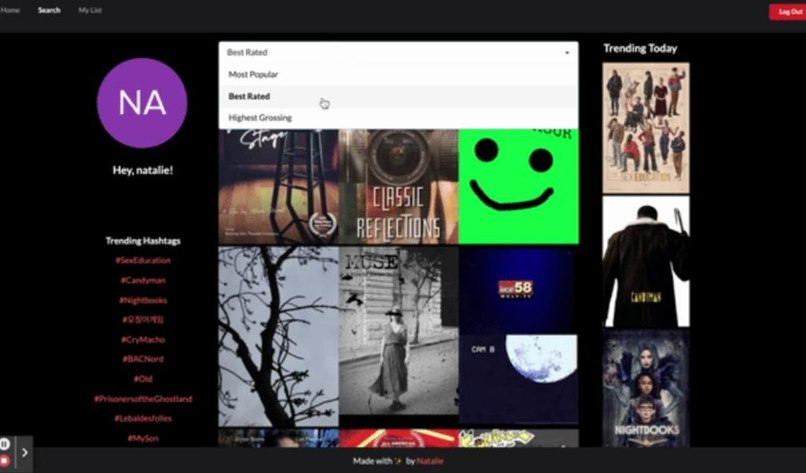
Task: Open the Sex Education trending poster
Action: pyautogui.click(x=646, y=128)
